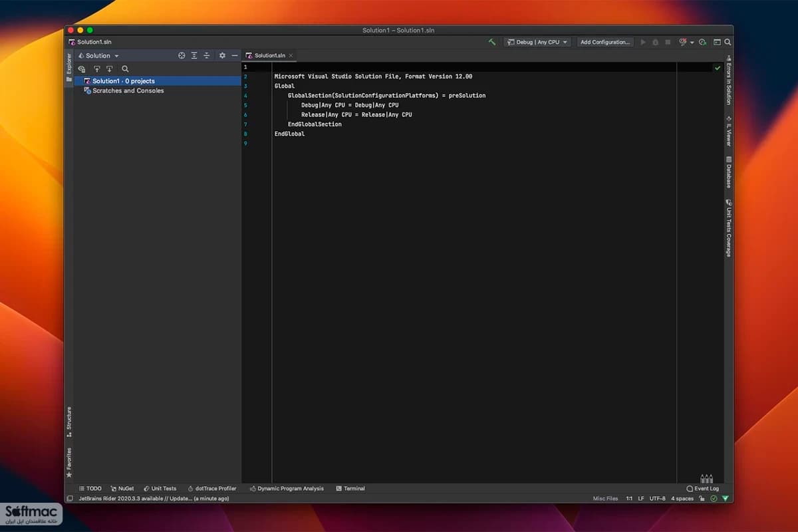The height and width of the screenshot is (532, 798).
Task: Open the Event Log
Action: [x=703, y=489]
